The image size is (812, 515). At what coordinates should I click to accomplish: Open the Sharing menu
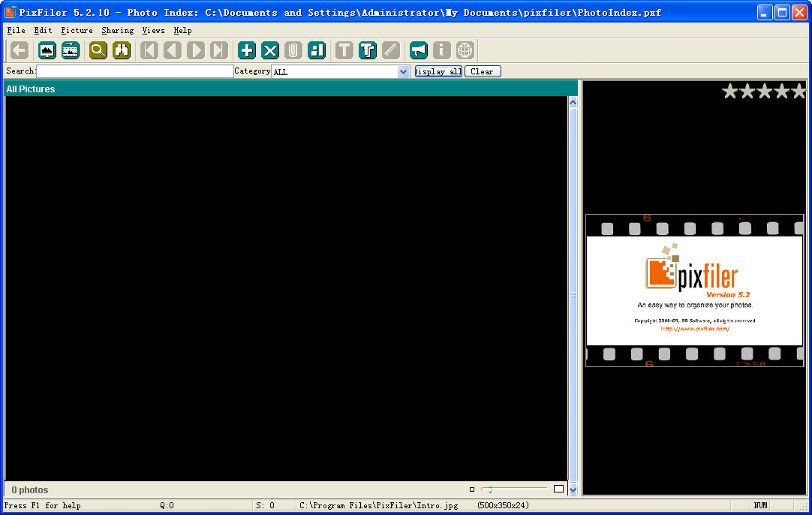(x=118, y=31)
